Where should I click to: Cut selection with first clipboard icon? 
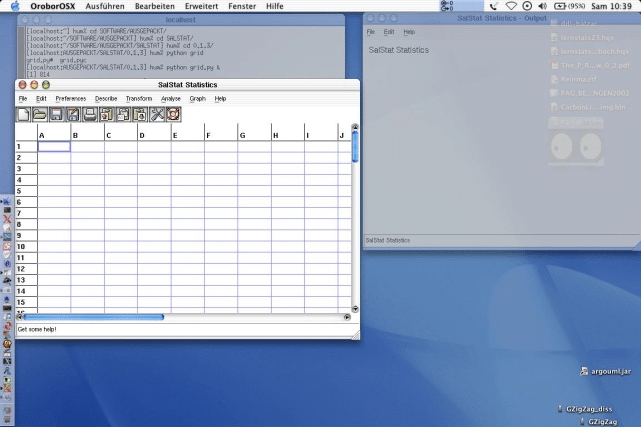[x=107, y=114]
